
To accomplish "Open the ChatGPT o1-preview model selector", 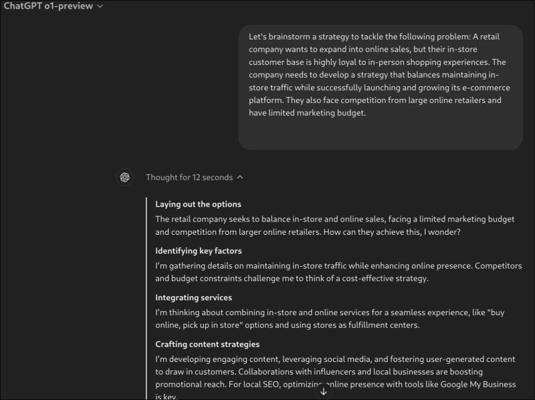I will 53,6.
